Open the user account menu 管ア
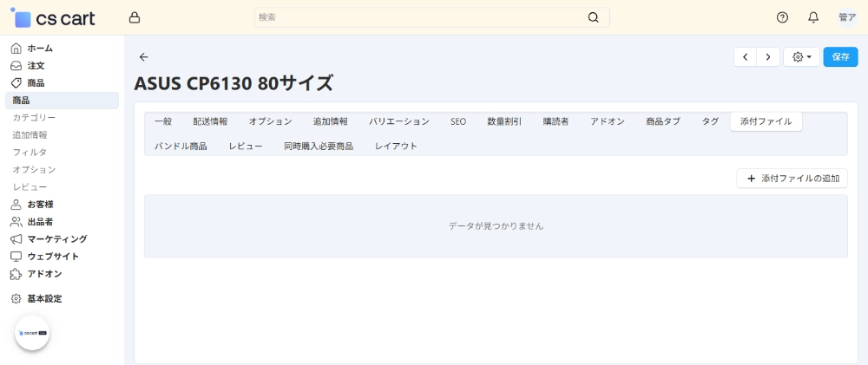 coord(847,17)
